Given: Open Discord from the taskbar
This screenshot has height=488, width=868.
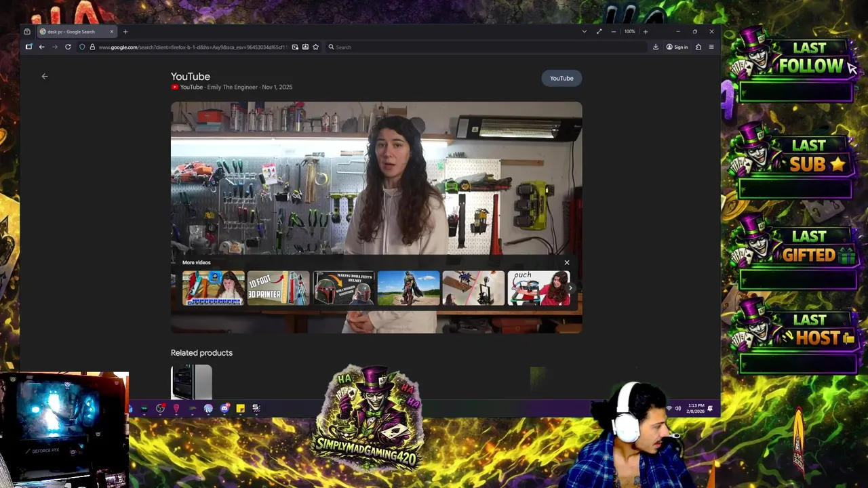Looking at the screenshot, I should click(x=224, y=408).
